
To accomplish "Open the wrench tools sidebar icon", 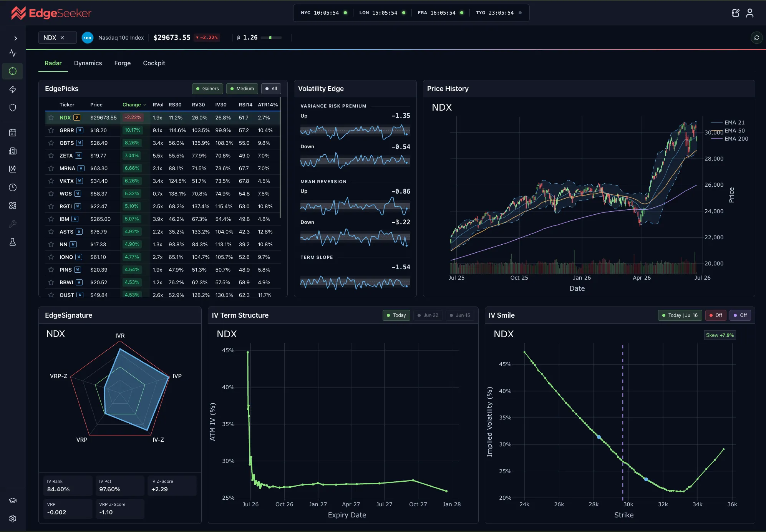I will [x=13, y=224].
